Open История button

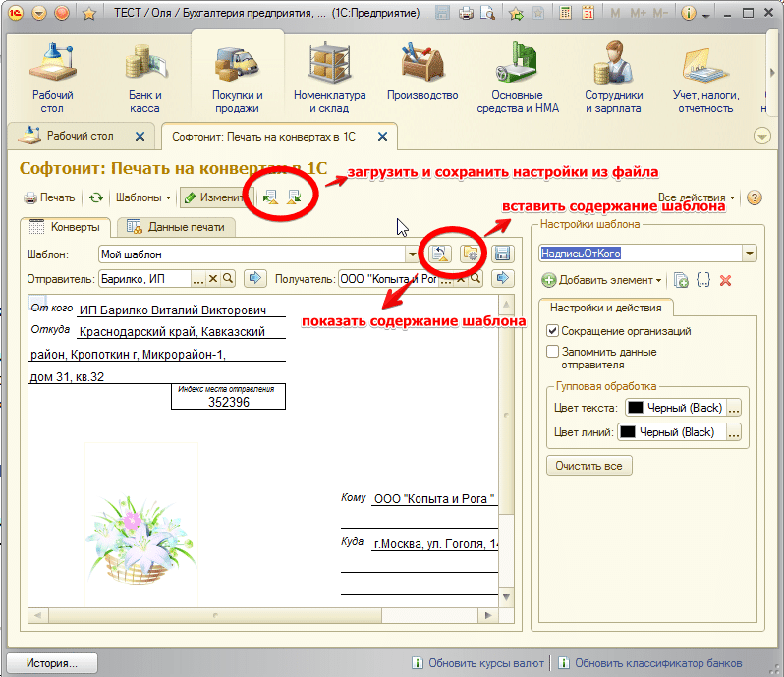52,663
